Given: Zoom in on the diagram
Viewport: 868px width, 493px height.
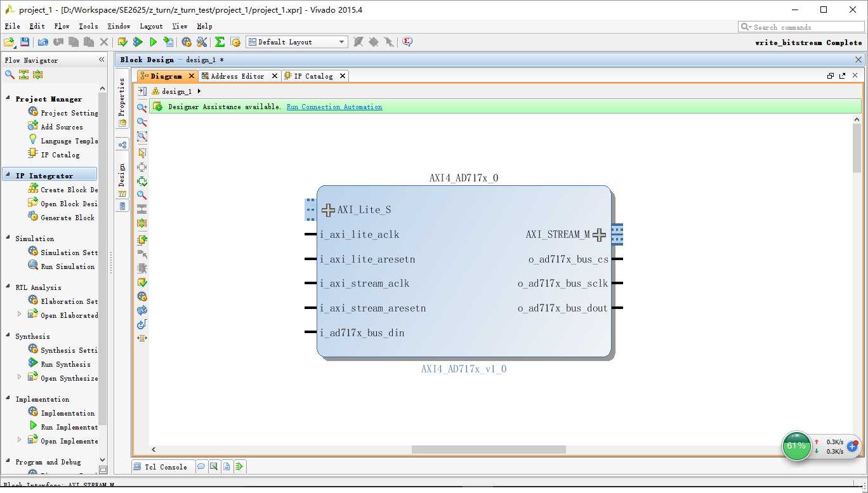Looking at the screenshot, I should point(142,108).
